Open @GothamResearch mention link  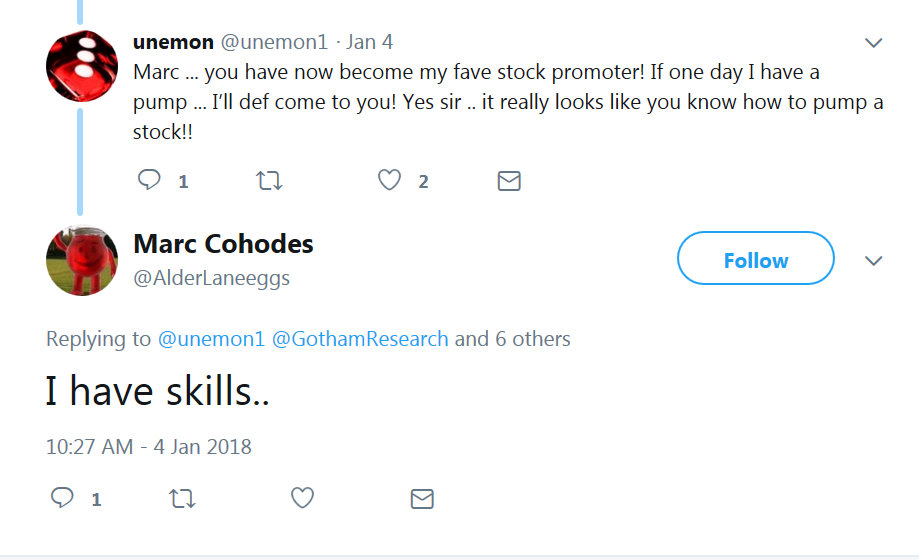coord(360,339)
